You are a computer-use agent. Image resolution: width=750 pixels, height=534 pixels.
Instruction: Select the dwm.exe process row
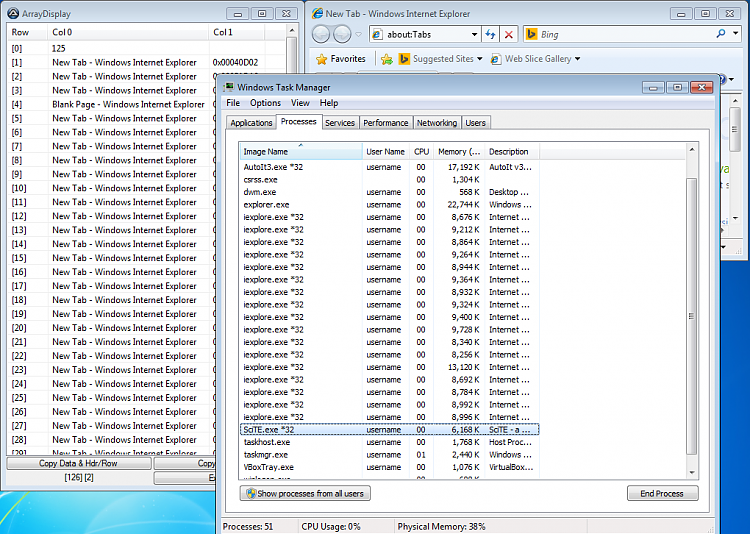click(389, 192)
